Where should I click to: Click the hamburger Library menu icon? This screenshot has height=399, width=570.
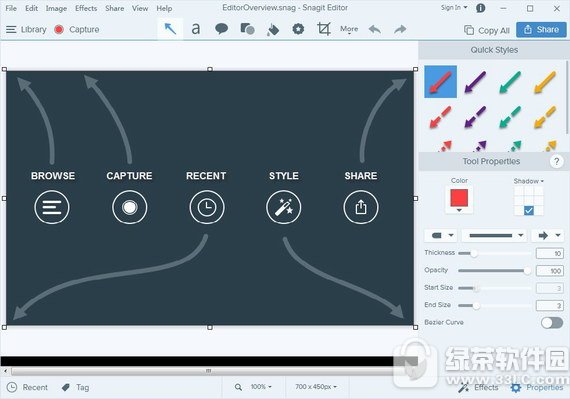point(11,29)
